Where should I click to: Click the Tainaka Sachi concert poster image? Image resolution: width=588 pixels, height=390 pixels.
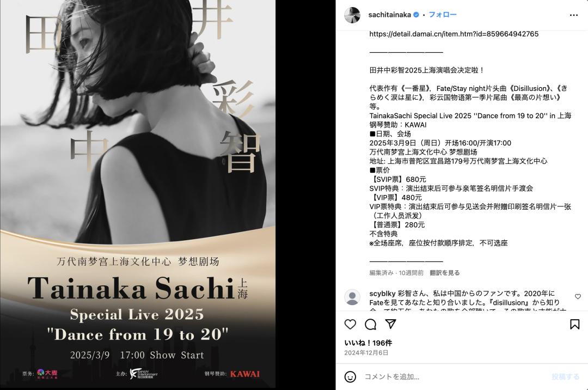coord(138,194)
